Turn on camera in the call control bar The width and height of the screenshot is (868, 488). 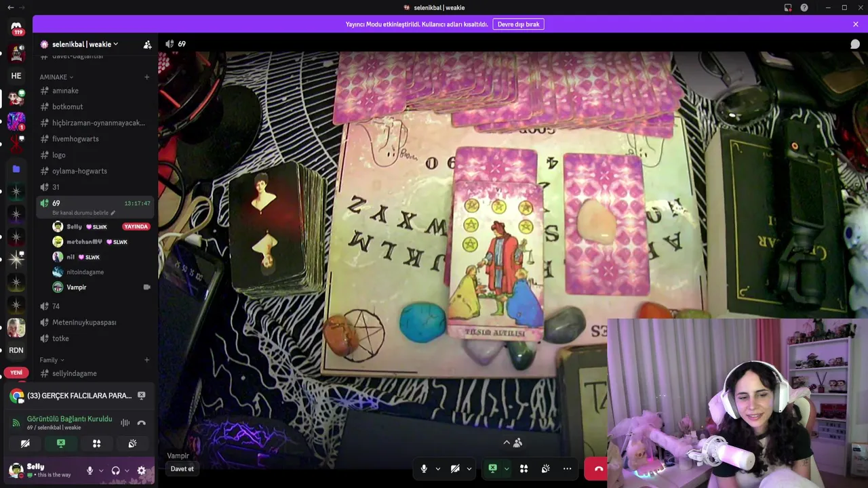(455, 468)
